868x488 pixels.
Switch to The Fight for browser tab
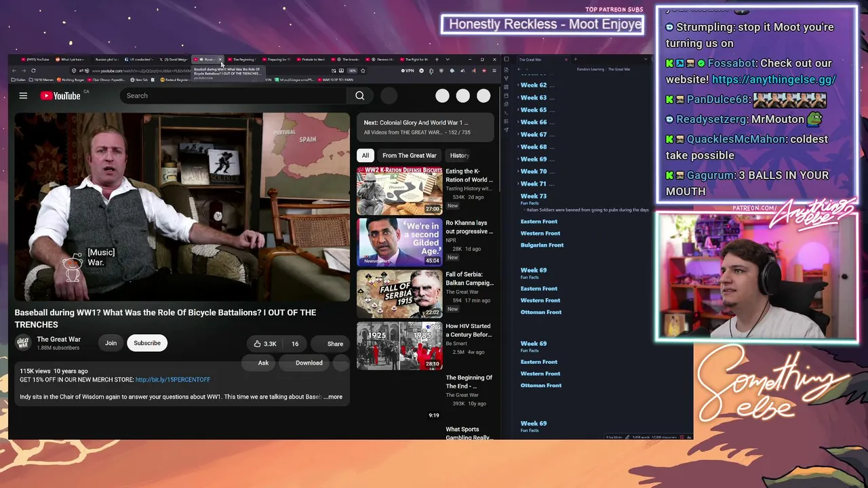(414, 60)
